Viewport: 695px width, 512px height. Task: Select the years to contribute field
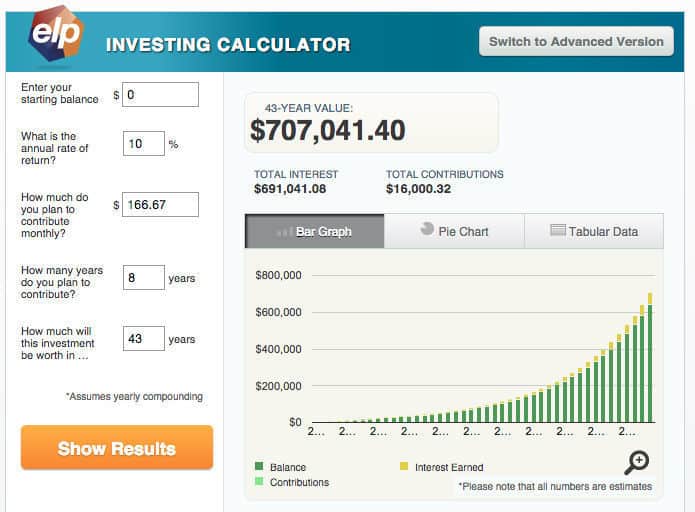(x=143, y=277)
